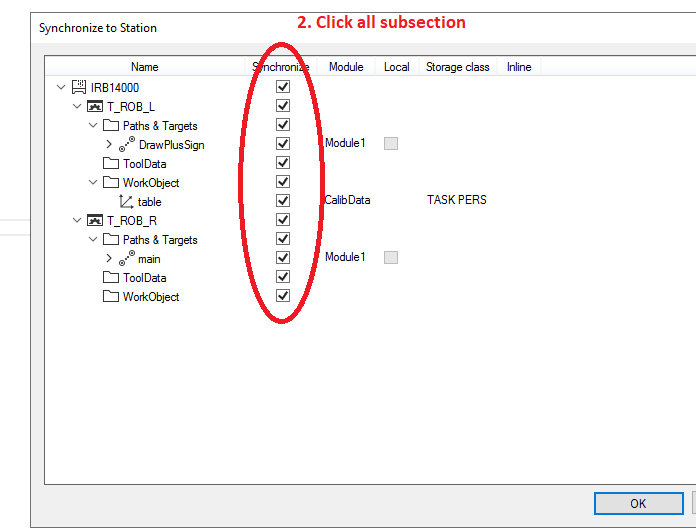Screen dimensions: 696x531
Task: Toggle Synchronize for T_ROB_L ToolData
Action: [283, 162]
